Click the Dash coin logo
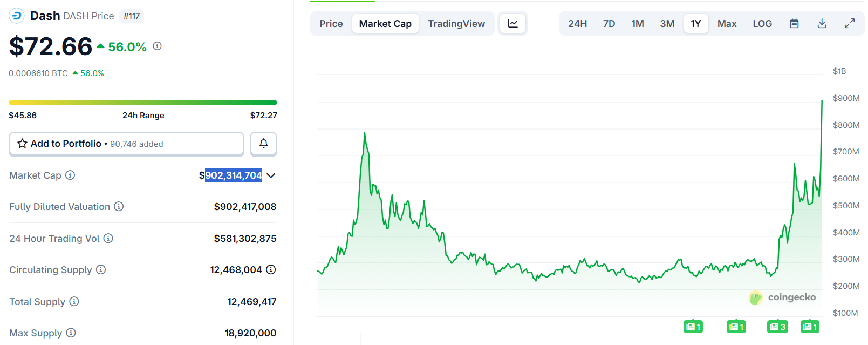Image resolution: width=868 pixels, height=345 pixels. pyautogui.click(x=17, y=16)
